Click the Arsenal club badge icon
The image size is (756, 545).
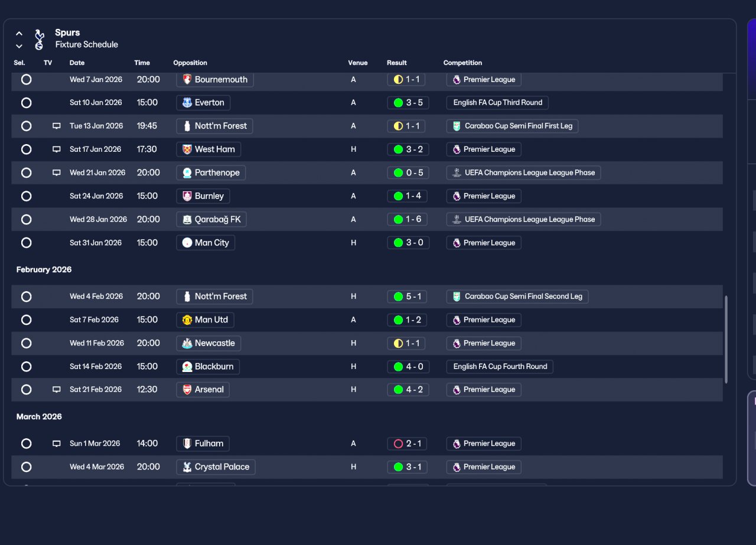pos(187,390)
